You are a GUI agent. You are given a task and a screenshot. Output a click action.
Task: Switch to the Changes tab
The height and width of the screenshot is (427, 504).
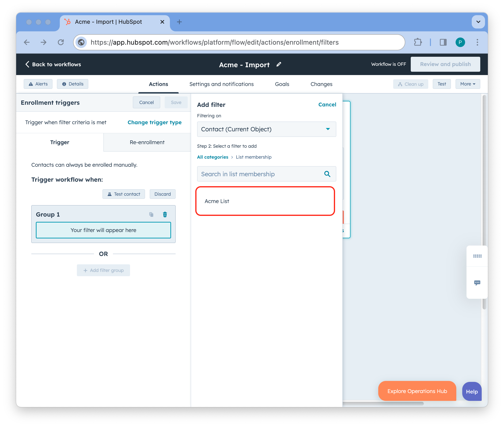point(321,84)
